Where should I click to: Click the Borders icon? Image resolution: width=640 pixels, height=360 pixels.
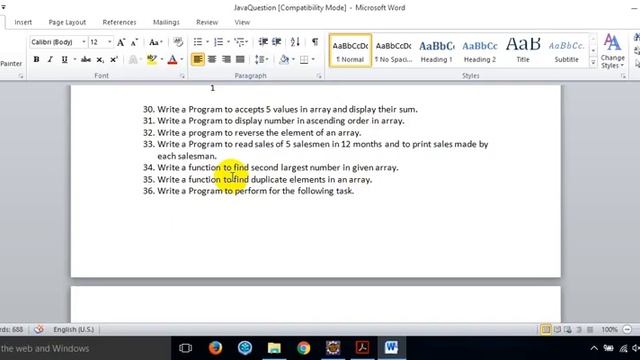click(x=304, y=60)
